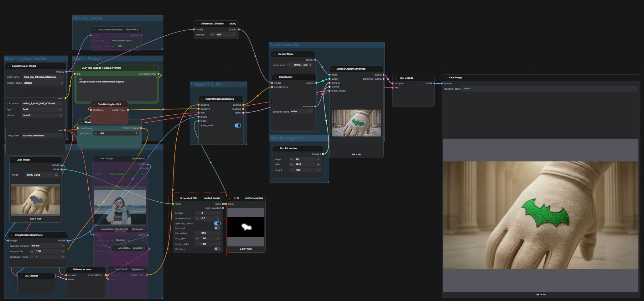Screen dimensions: 644x301
Task: Randomize noise_seed using the shuffle icon
Action: [305, 65]
